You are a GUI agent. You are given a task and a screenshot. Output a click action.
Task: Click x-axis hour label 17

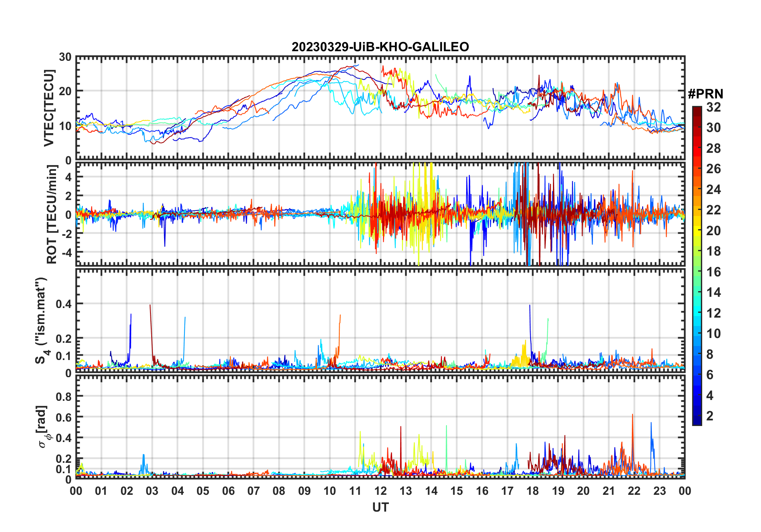[x=507, y=491]
